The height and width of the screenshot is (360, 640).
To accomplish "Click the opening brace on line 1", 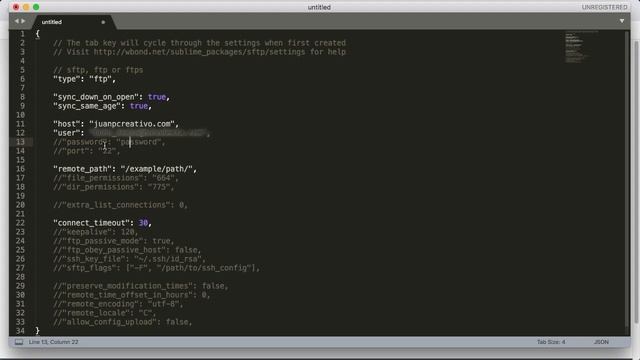I will click(x=38, y=34).
